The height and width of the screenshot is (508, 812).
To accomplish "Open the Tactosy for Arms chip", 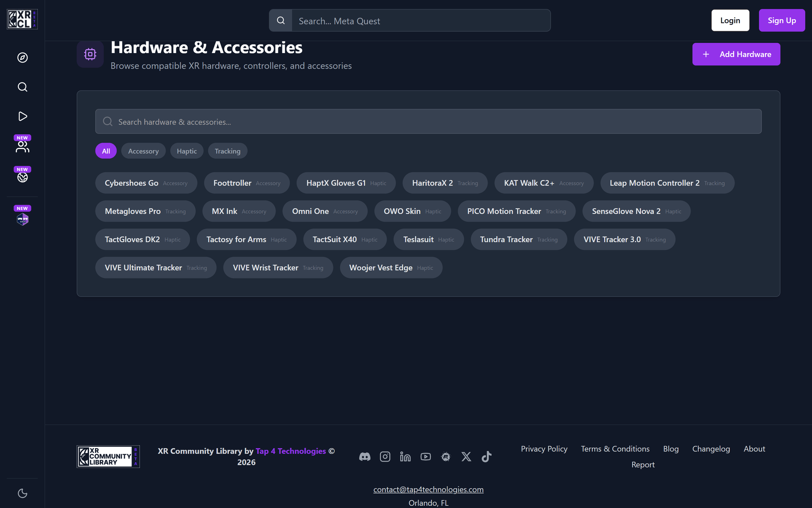I will pyautogui.click(x=247, y=239).
